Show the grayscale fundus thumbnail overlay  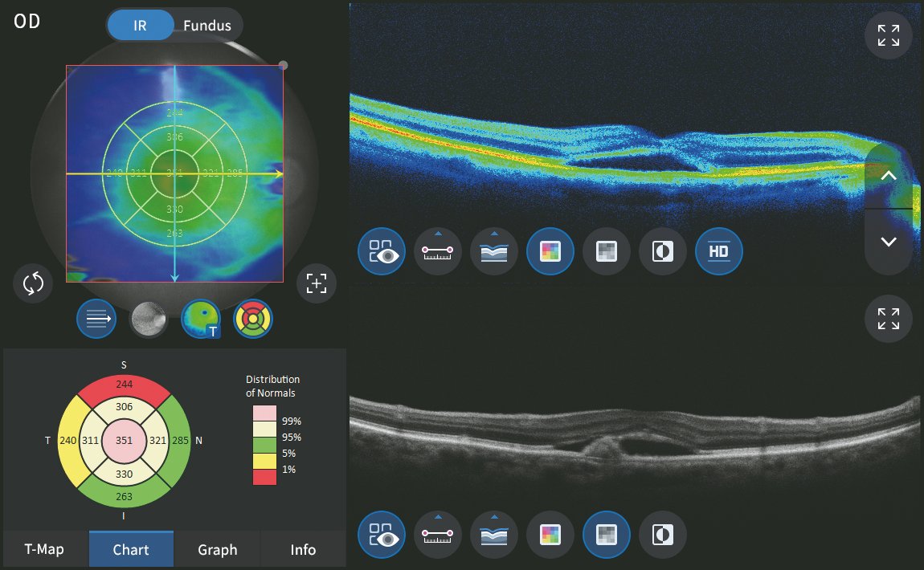149,319
